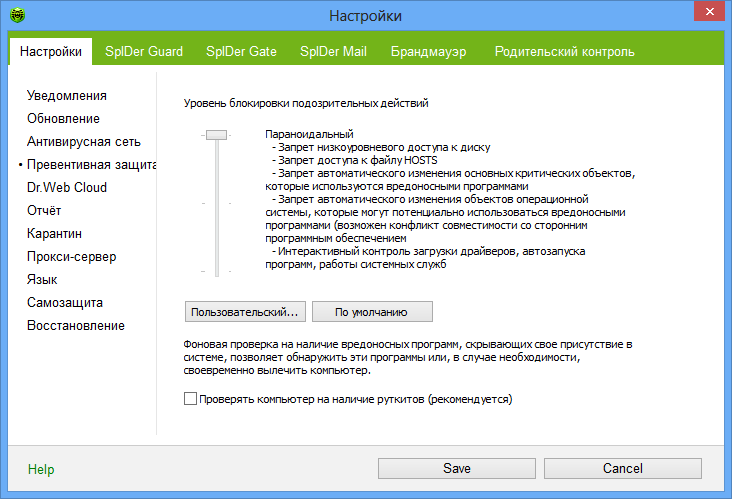Screen dimensions: 732x499
Task: Open the Карантин section
Action: (54, 233)
